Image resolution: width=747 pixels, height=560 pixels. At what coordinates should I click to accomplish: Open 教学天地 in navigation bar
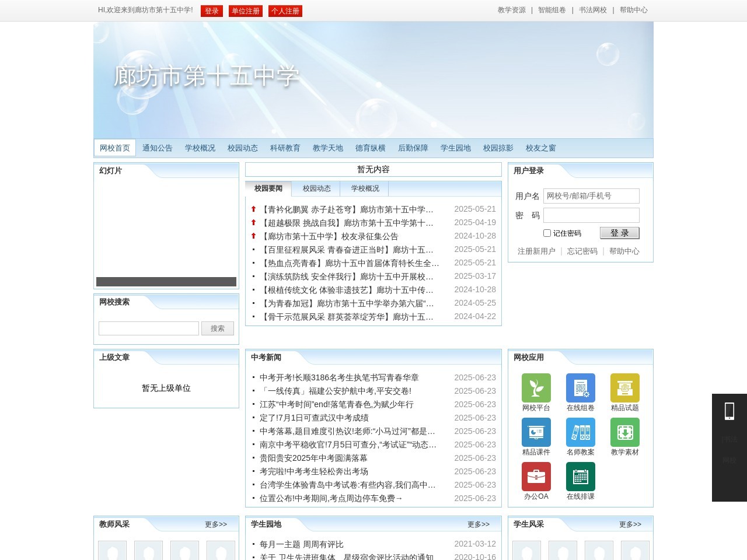tap(328, 148)
